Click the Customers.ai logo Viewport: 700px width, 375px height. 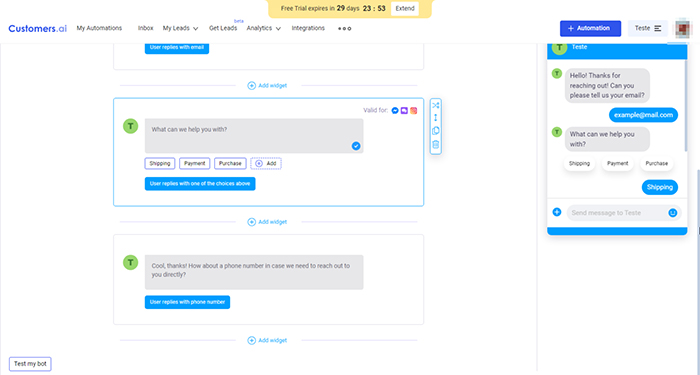click(x=38, y=29)
